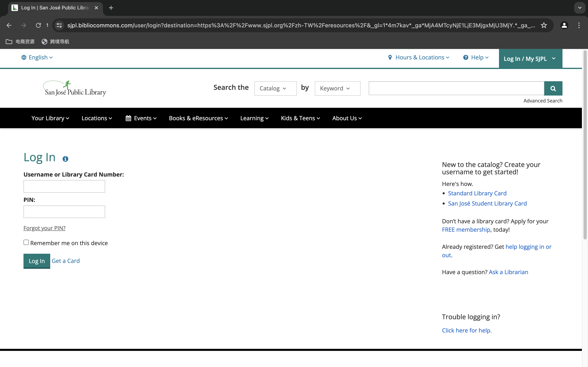Open Your Library menu
The image size is (588, 367).
click(50, 118)
